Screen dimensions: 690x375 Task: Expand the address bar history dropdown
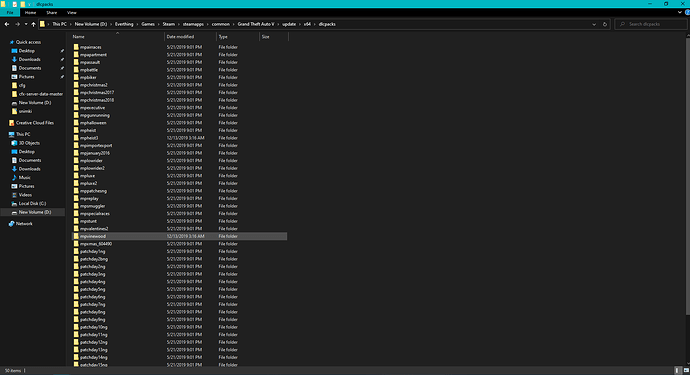(x=594, y=24)
